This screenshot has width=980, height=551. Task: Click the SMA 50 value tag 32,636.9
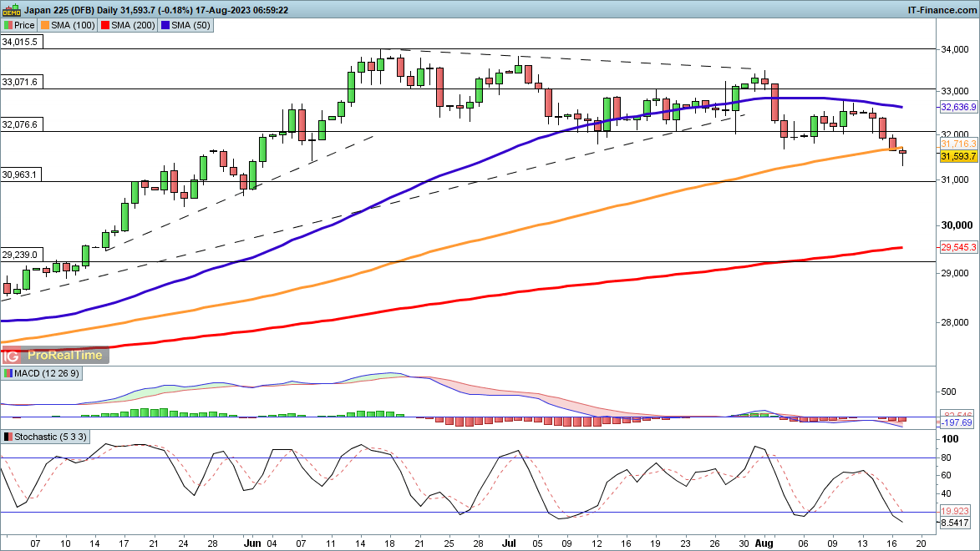(x=958, y=107)
